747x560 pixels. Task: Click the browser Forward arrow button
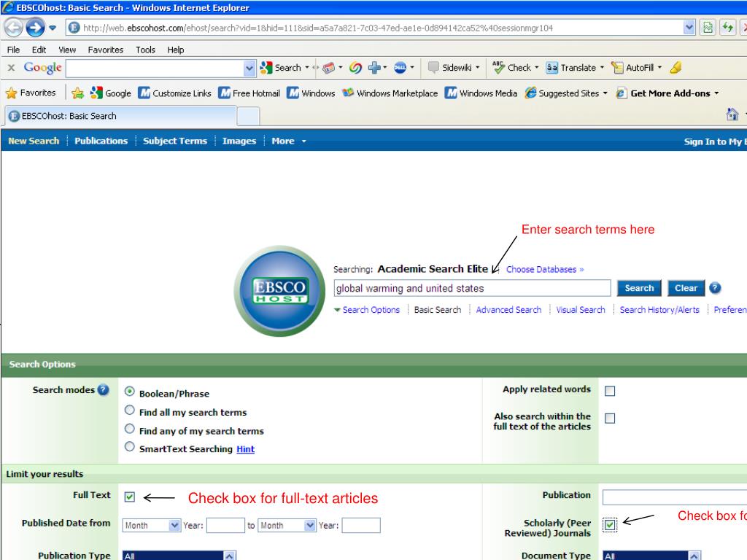coord(35,28)
